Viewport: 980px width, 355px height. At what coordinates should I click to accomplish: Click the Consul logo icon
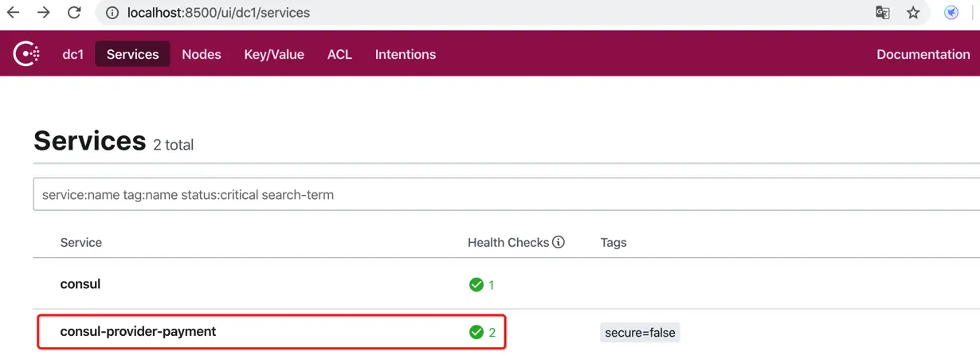(26, 54)
